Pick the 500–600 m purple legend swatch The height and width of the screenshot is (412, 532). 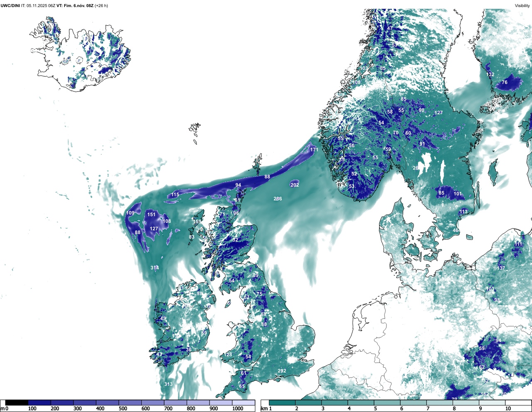130,403
